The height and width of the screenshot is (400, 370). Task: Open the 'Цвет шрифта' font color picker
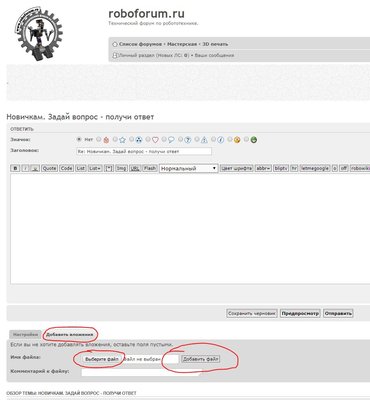tap(237, 168)
